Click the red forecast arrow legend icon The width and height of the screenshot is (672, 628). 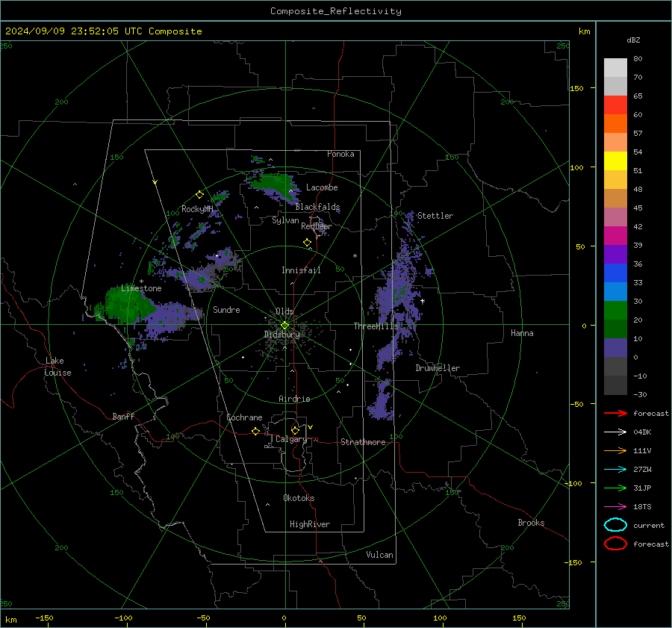click(615, 413)
